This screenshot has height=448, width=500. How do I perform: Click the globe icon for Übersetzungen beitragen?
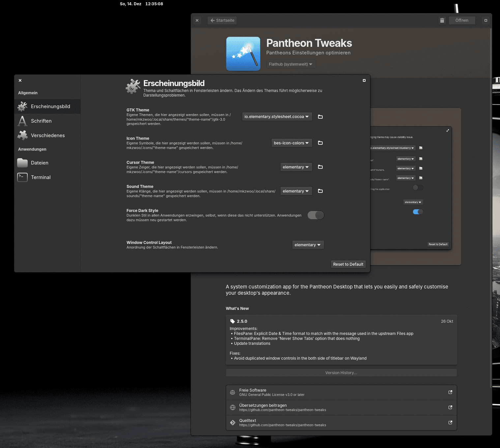[232, 407]
